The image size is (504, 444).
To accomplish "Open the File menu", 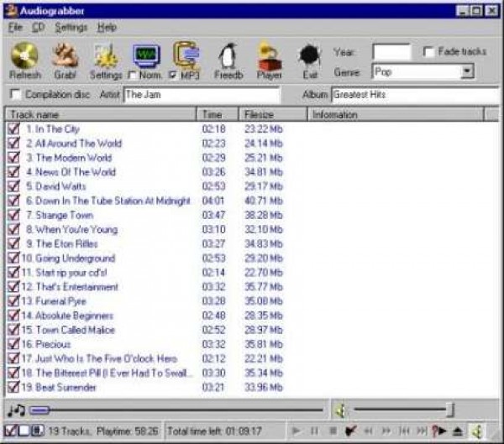I will click(15, 27).
